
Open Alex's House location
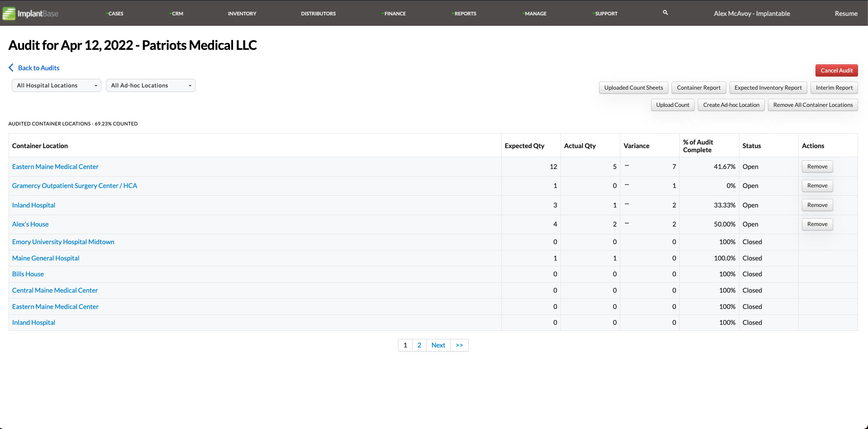pyautogui.click(x=30, y=224)
